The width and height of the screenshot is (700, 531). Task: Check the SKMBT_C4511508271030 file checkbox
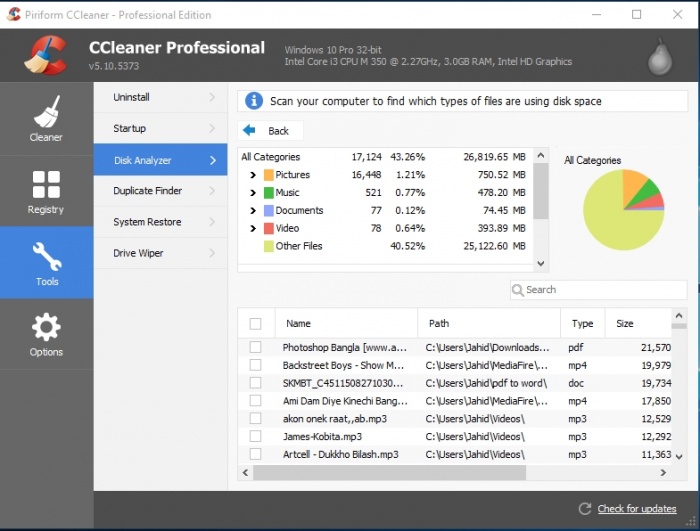coord(255,383)
